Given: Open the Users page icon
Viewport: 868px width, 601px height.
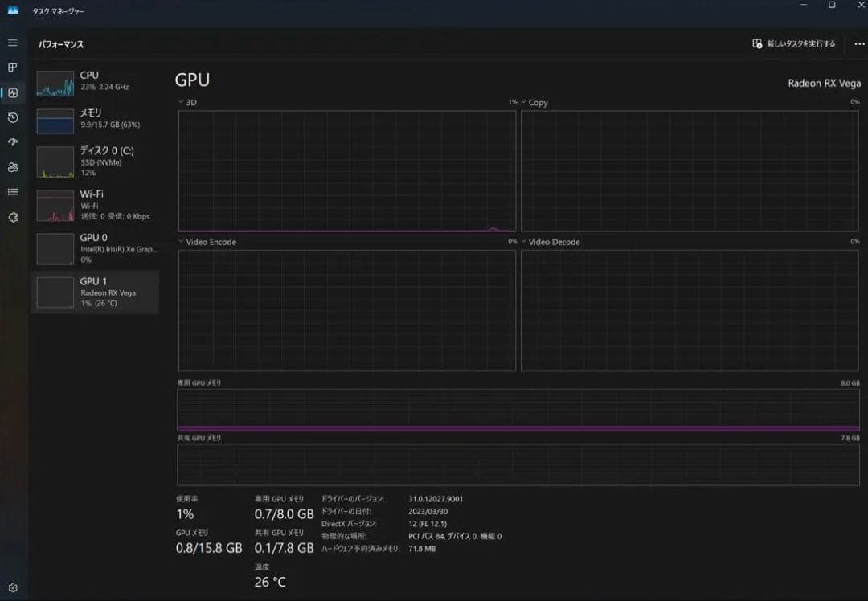Looking at the screenshot, I should (x=11, y=168).
